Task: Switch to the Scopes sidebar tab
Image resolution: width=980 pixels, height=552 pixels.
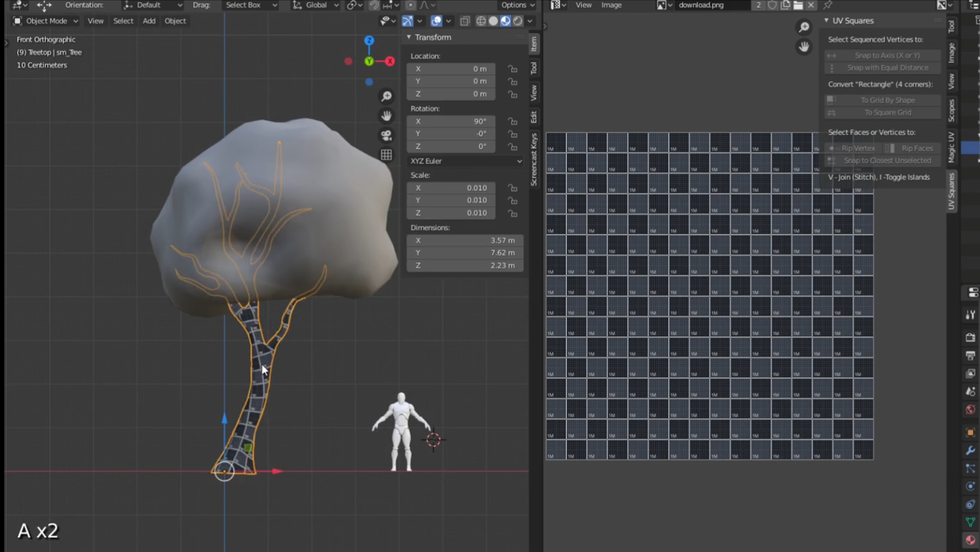Action: pos(952,111)
